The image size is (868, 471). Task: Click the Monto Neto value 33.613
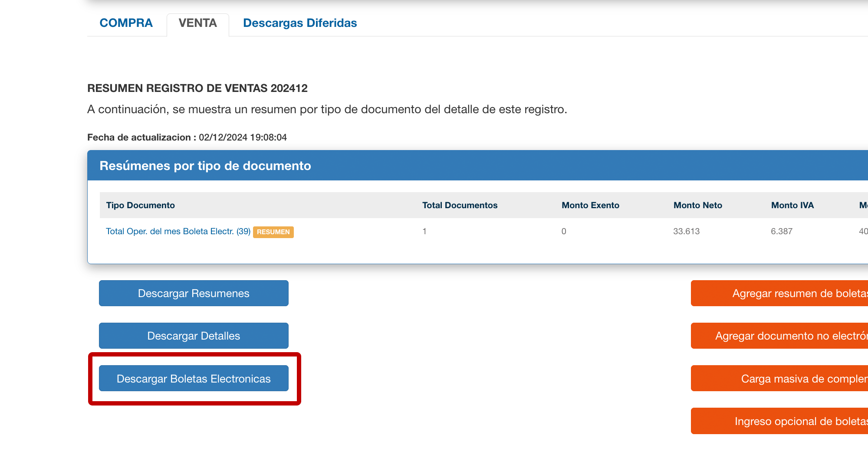686,231
